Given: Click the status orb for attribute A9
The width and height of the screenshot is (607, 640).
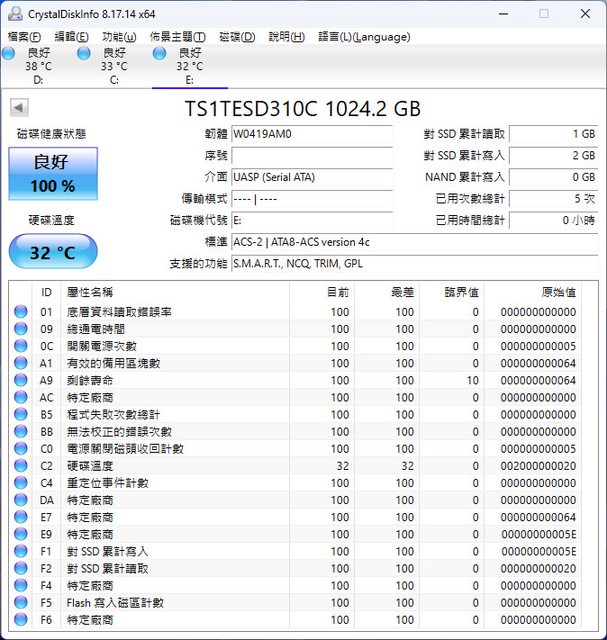Looking at the screenshot, I should [x=20, y=380].
